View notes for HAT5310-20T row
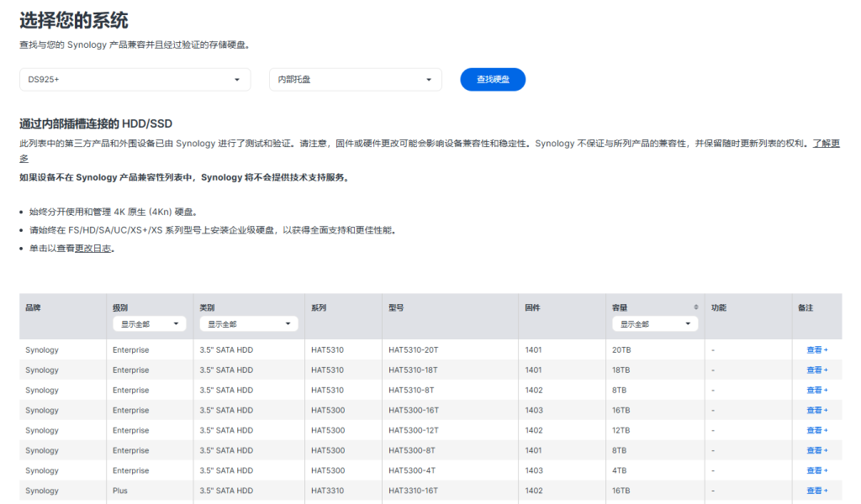The image size is (861, 504). [x=816, y=350]
